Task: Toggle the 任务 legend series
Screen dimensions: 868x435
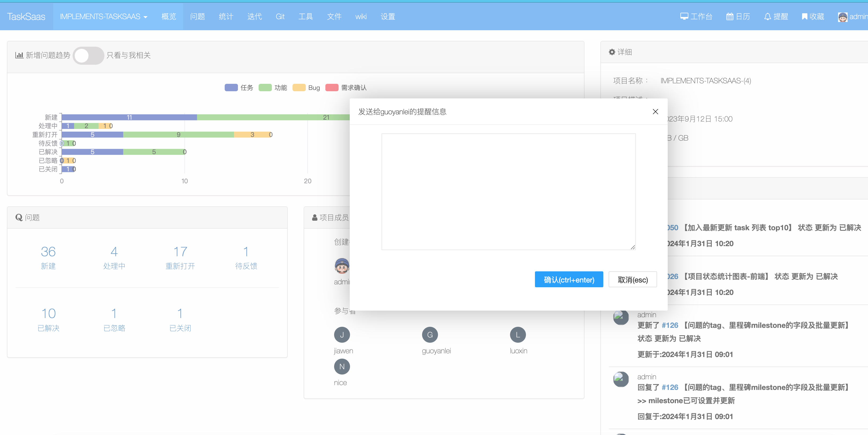Action: (x=231, y=88)
